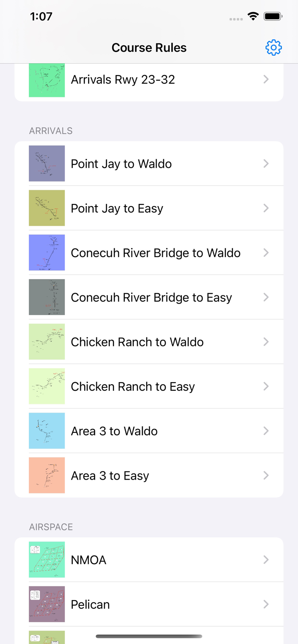Screen dimensions: 298x644
Task: Tap the Pelican airspace map thumbnail
Action: click(47, 605)
